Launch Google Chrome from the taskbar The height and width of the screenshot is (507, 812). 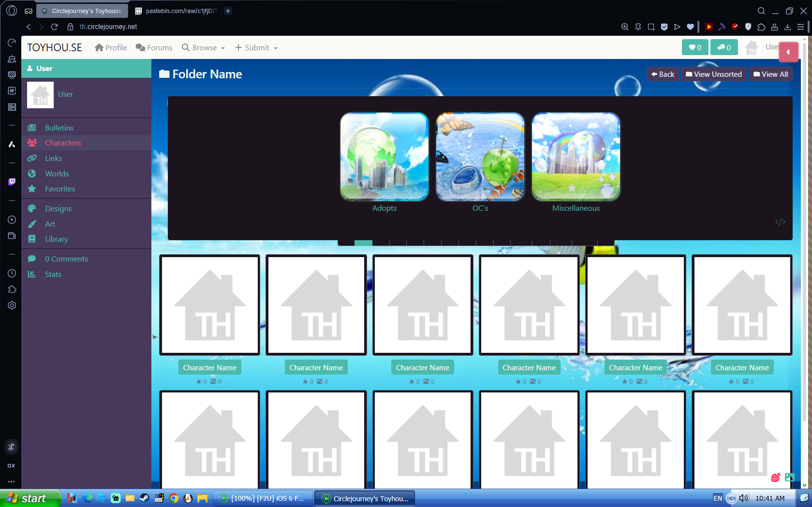click(174, 498)
